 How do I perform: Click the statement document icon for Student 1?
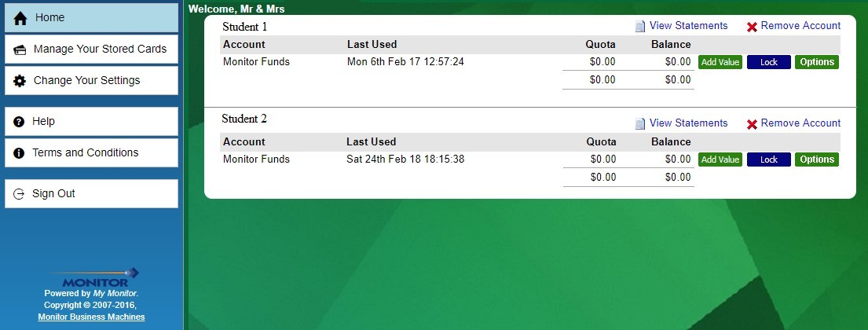coord(640,26)
